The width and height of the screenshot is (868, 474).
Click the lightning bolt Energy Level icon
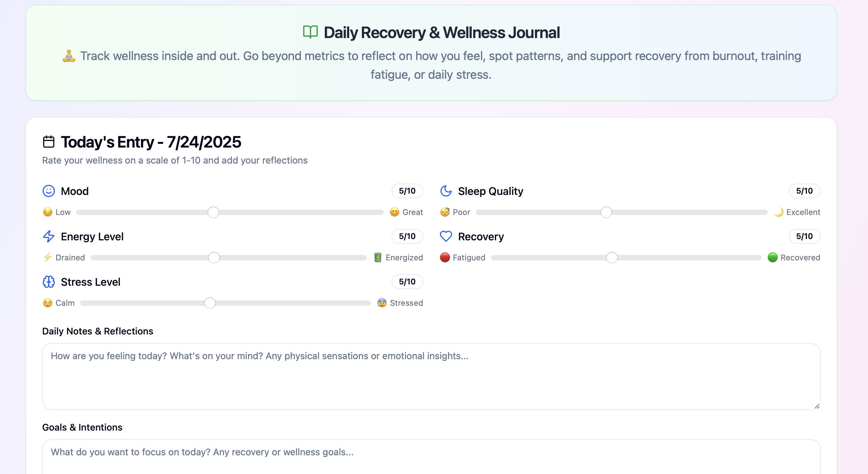[48, 236]
